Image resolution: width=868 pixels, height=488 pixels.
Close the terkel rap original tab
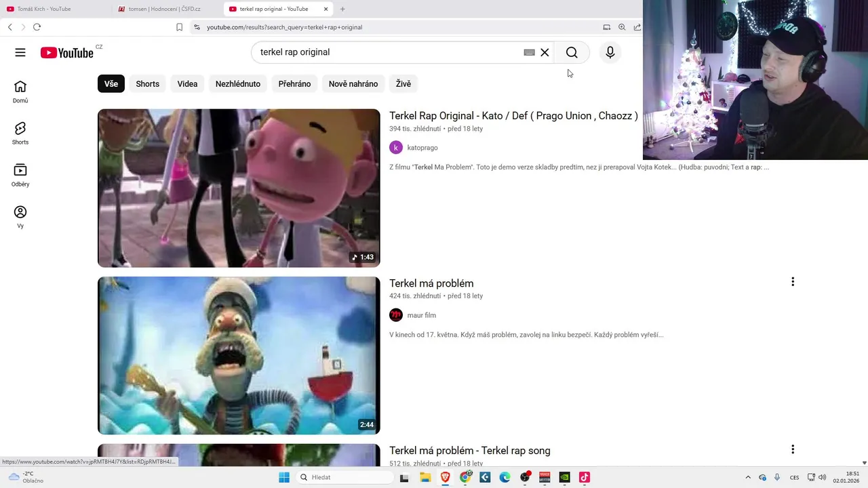click(x=325, y=9)
